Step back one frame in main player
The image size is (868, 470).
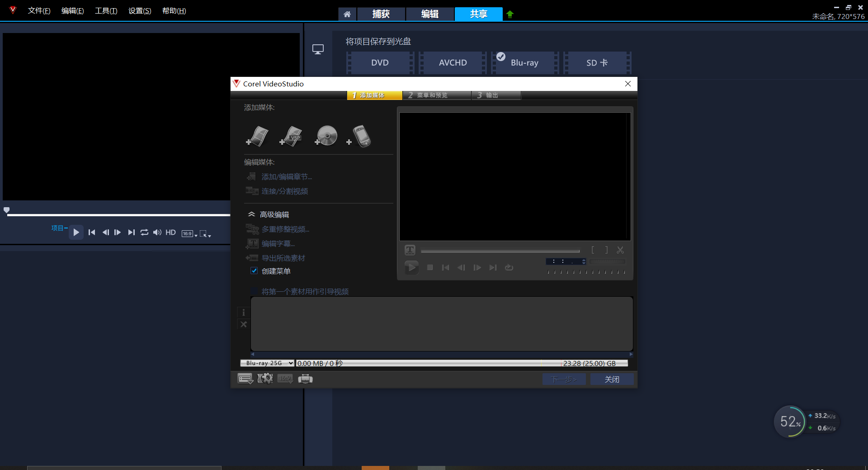click(105, 232)
